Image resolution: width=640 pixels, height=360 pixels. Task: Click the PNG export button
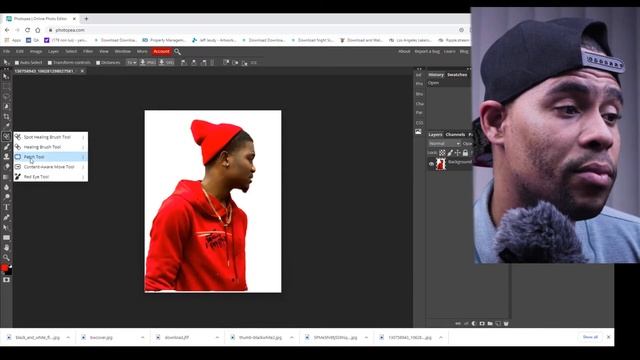pos(148,62)
